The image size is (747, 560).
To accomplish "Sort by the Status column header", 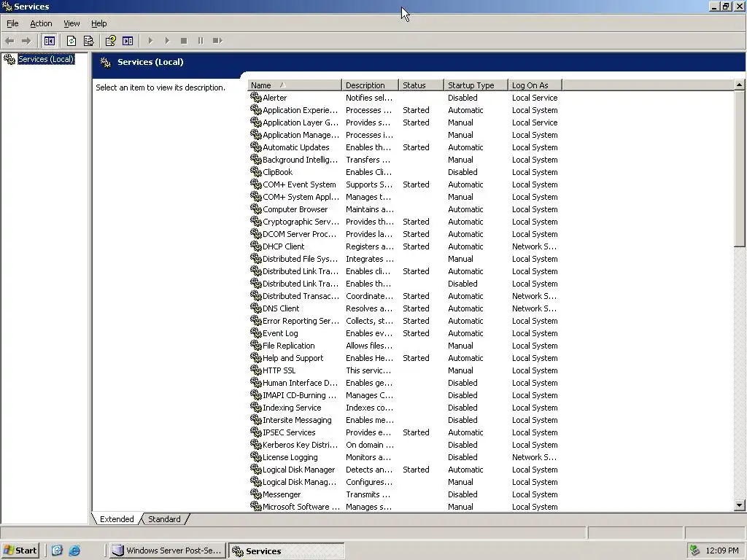I will tap(421, 85).
